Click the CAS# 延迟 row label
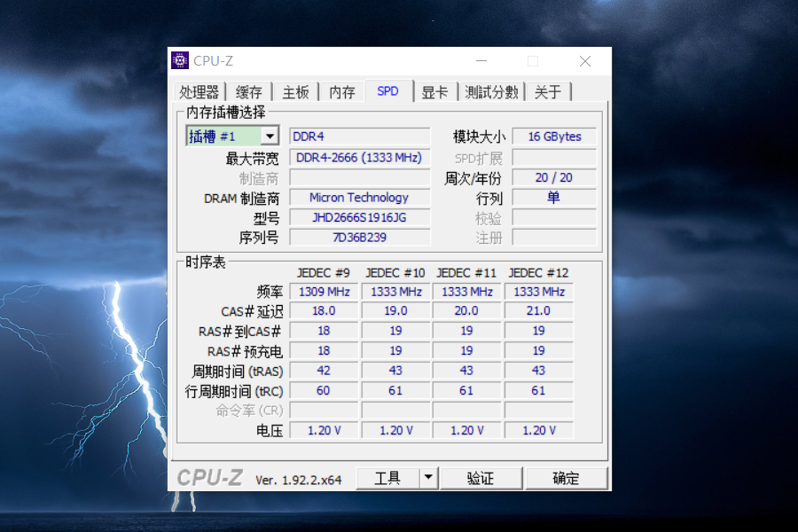 pyautogui.click(x=252, y=311)
